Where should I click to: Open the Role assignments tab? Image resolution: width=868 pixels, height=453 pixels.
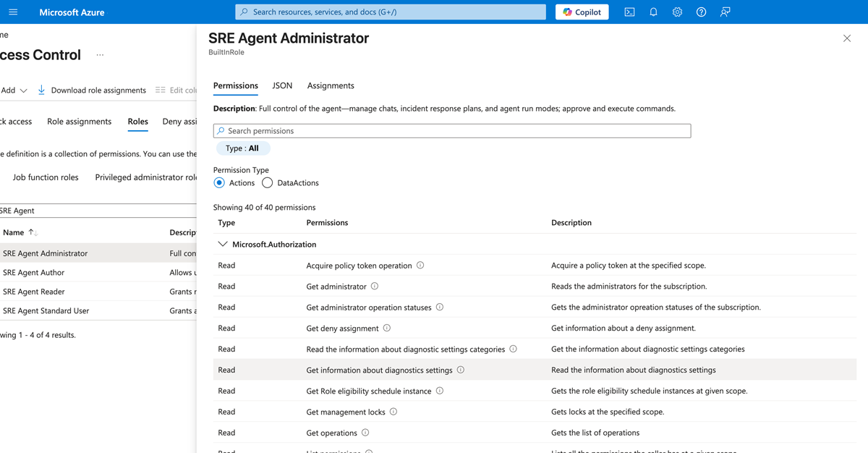[79, 122]
